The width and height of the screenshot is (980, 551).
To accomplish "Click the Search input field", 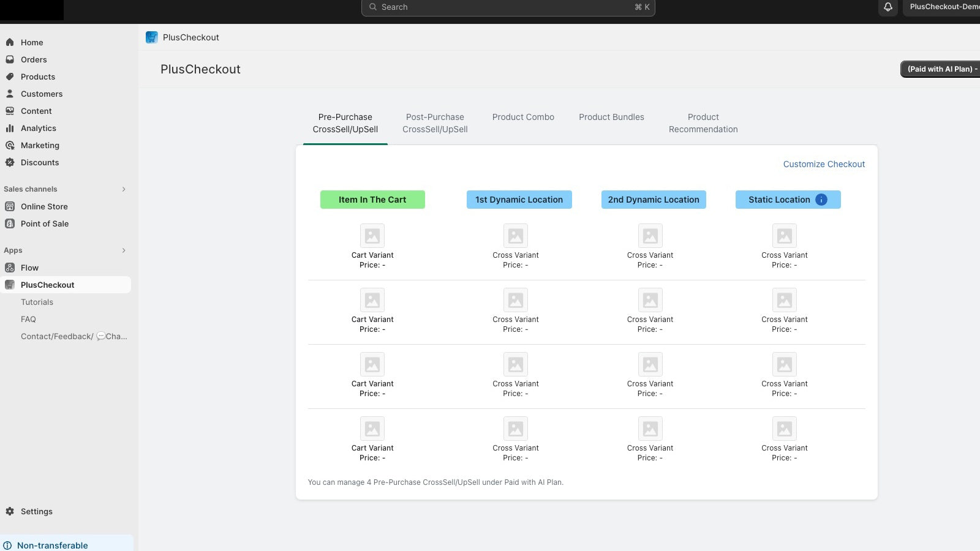I will (508, 7).
